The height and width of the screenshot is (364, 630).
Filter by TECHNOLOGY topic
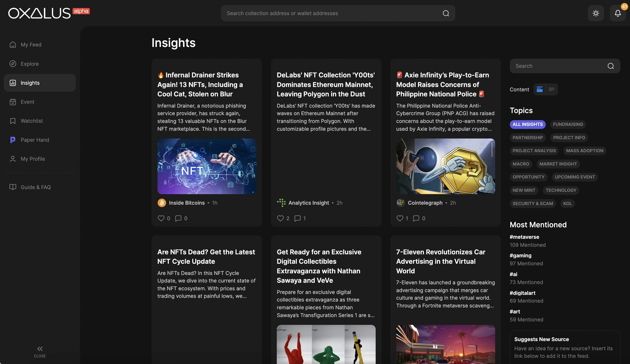click(561, 190)
